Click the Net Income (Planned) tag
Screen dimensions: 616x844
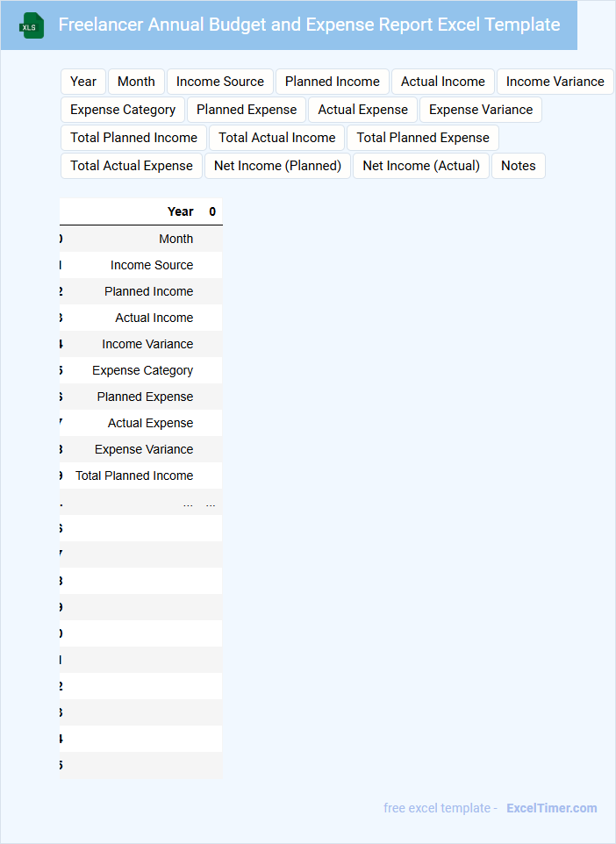point(277,166)
